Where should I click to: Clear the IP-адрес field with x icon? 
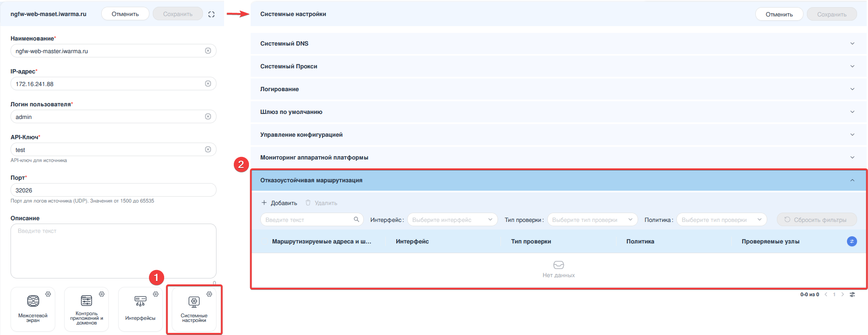(x=208, y=84)
